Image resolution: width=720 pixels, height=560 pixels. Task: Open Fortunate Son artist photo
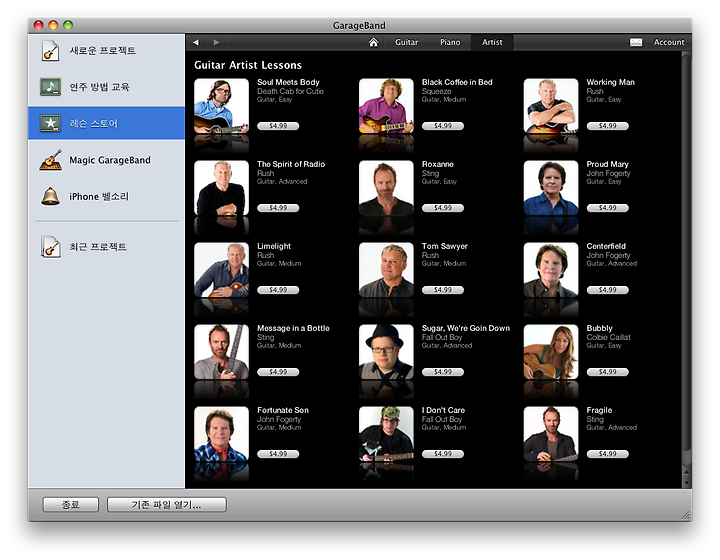pyautogui.click(x=221, y=434)
